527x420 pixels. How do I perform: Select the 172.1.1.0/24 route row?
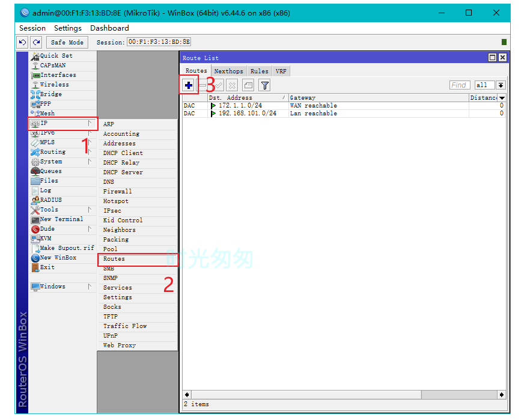point(344,106)
